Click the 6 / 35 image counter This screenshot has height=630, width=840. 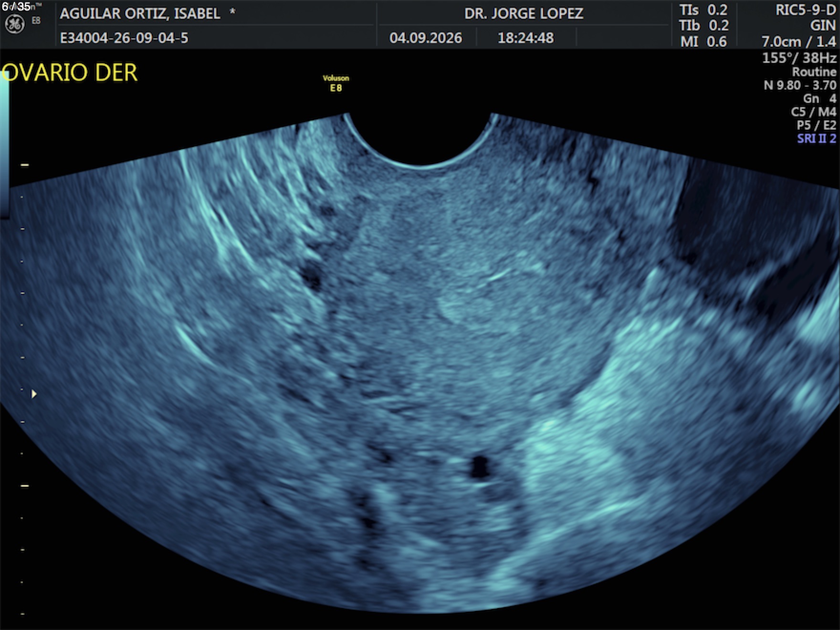[16, 6]
